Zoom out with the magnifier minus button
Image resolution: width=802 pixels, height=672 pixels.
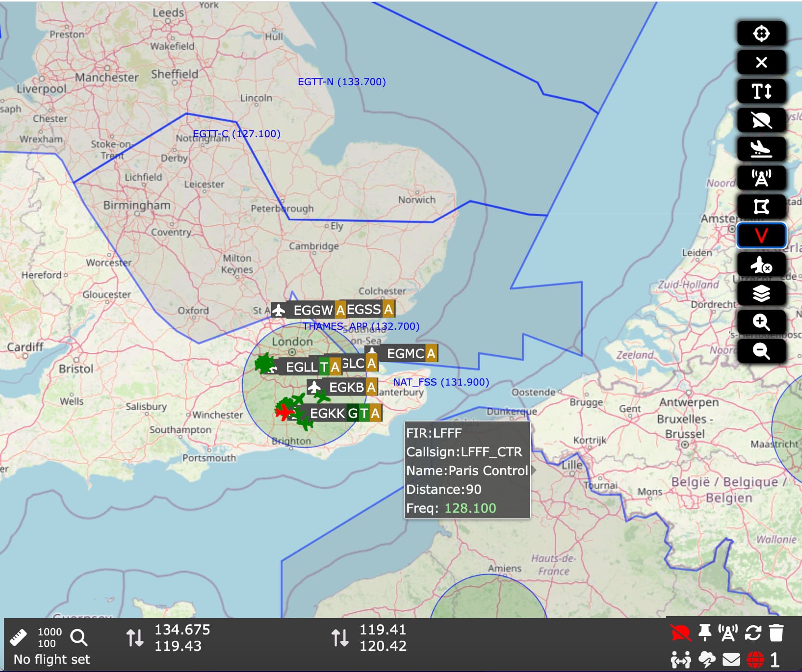761,351
